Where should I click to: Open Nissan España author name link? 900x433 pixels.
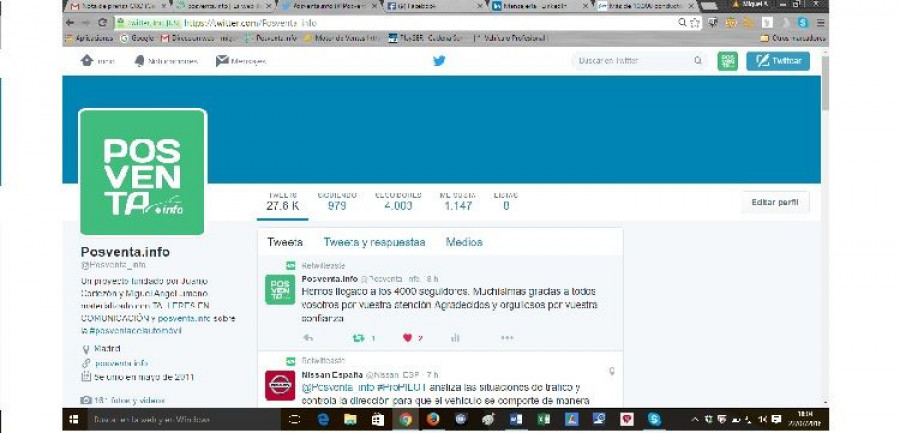(332, 374)
